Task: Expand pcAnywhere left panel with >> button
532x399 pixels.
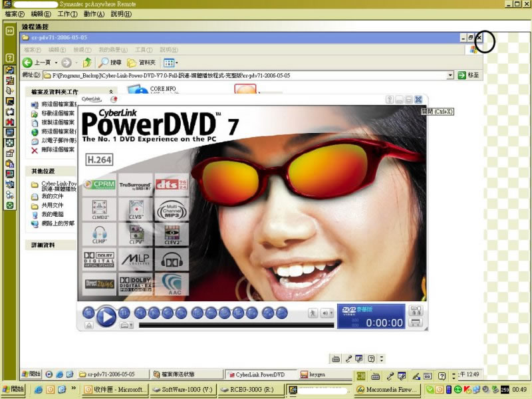Action: (9, 31)
